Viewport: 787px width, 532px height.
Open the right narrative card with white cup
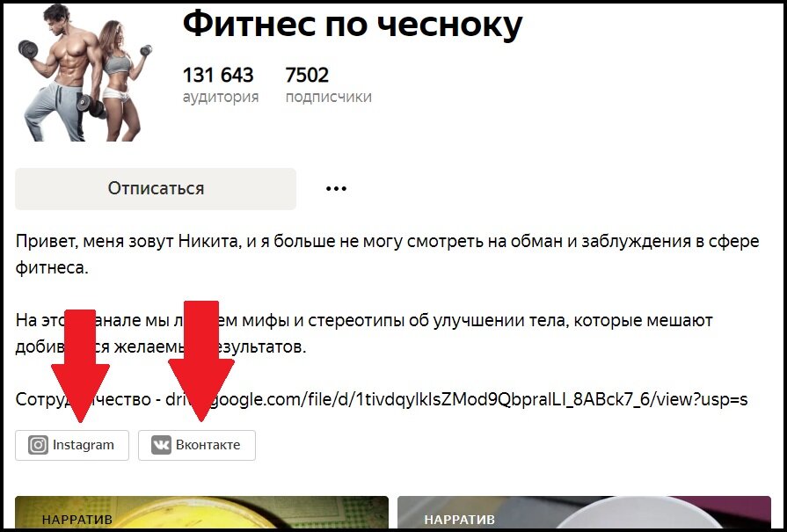point(584,512)
